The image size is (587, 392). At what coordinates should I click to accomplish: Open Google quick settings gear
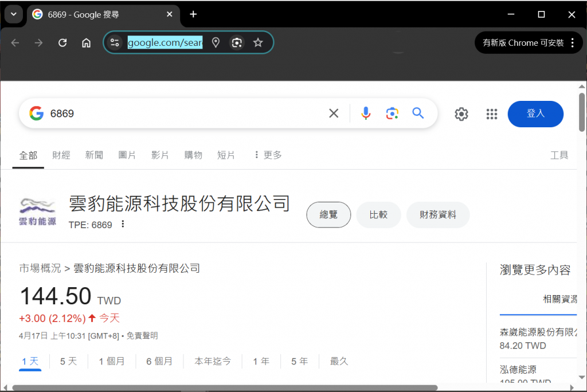click(461, 114)
